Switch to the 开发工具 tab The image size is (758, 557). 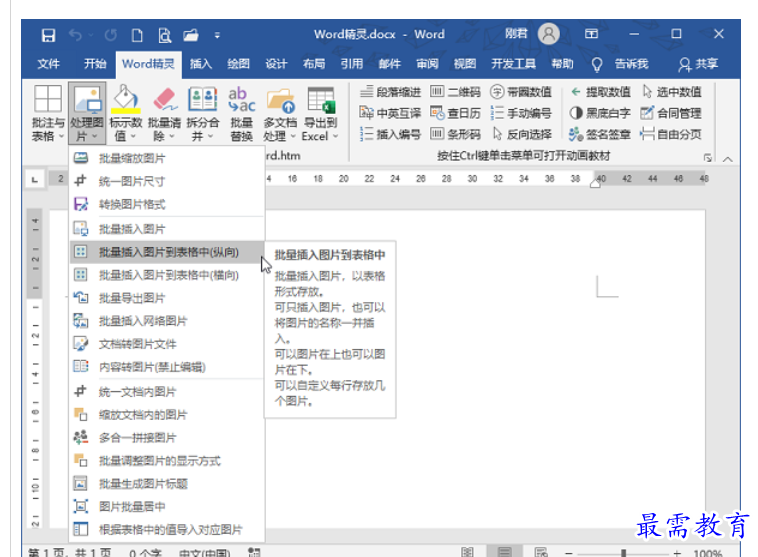click(x=513, y=64)
